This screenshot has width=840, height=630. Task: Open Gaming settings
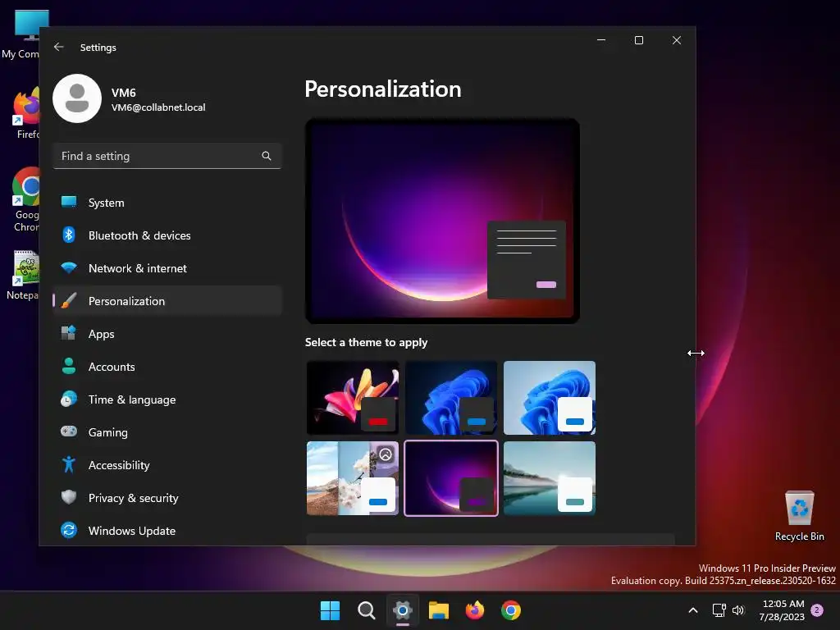[167, 431]
